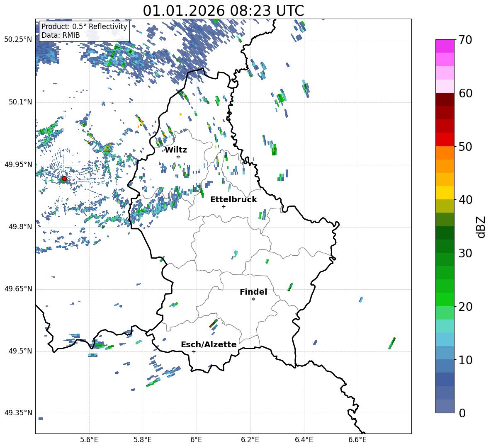
Task: Click the red-green echo streak north of Esch/Alzette
Action: (x=214, y=324)
